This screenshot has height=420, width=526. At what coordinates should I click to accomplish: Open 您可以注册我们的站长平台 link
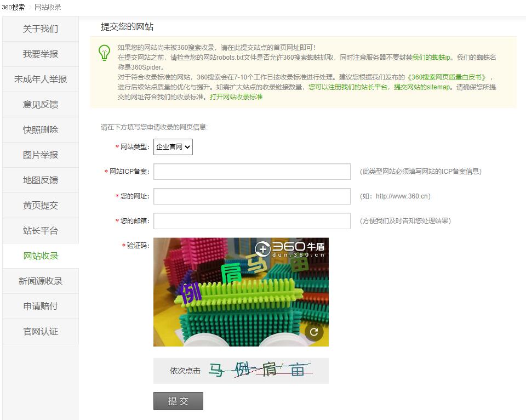(x=348, y=87)
